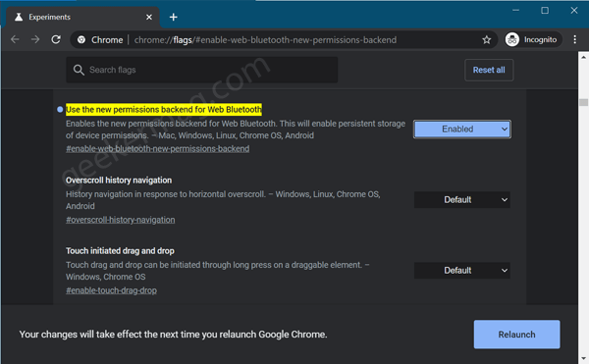Open the Default dropdown for Overscroll history navigation
The image size is (589, 364).
461,199
